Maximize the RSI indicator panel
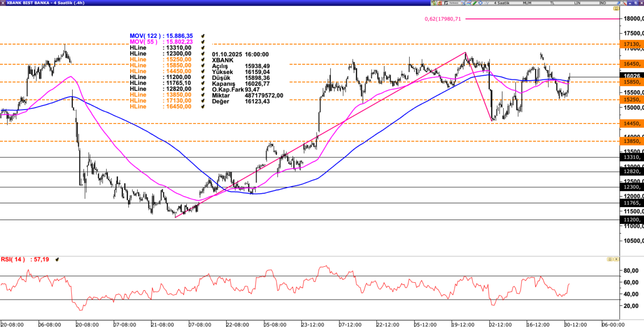644x327 pixels. tap(610, 259)
